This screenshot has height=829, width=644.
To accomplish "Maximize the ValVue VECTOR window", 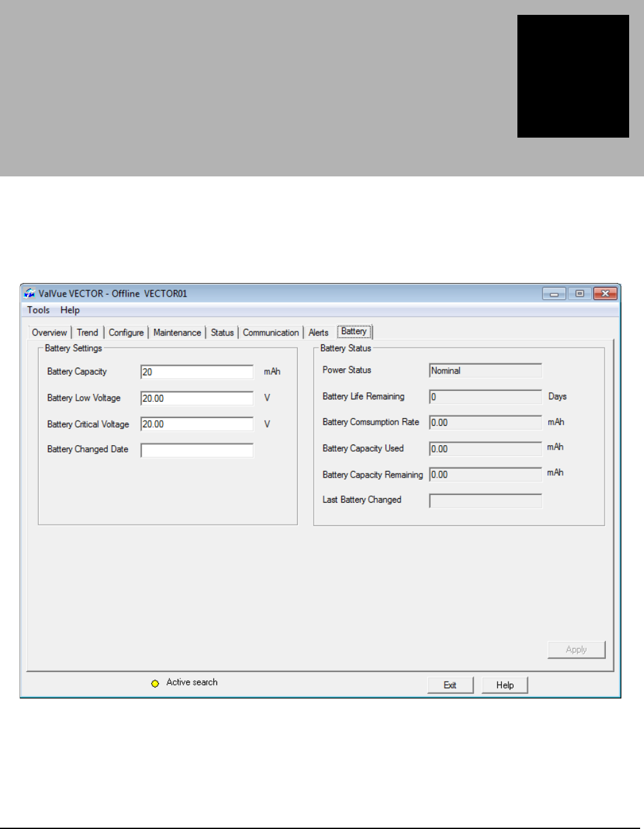I will (580, 294).
